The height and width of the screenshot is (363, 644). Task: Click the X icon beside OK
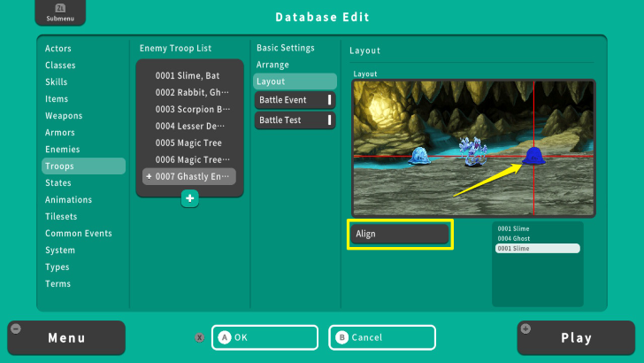[x=199, y=337]
